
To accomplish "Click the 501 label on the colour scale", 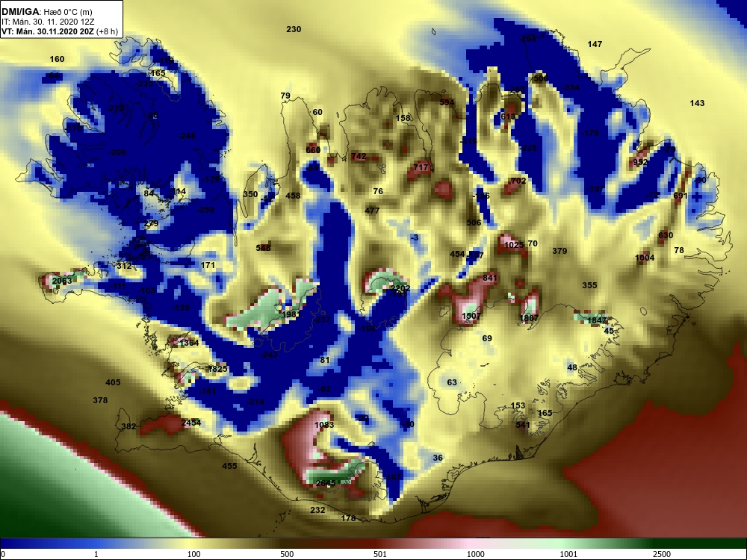I will (x=380, y=554).
